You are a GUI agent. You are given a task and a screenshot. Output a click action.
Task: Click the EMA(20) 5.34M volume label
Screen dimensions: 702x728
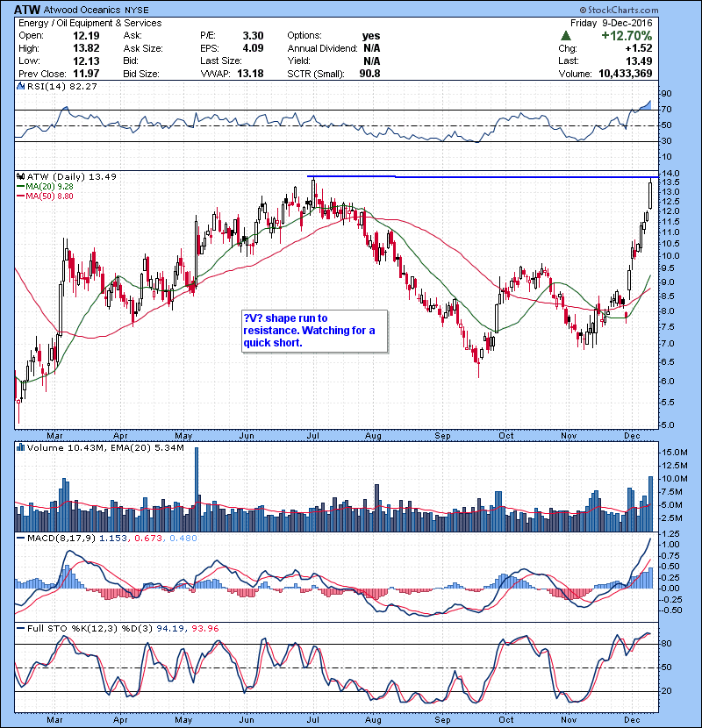click(147, 447)
